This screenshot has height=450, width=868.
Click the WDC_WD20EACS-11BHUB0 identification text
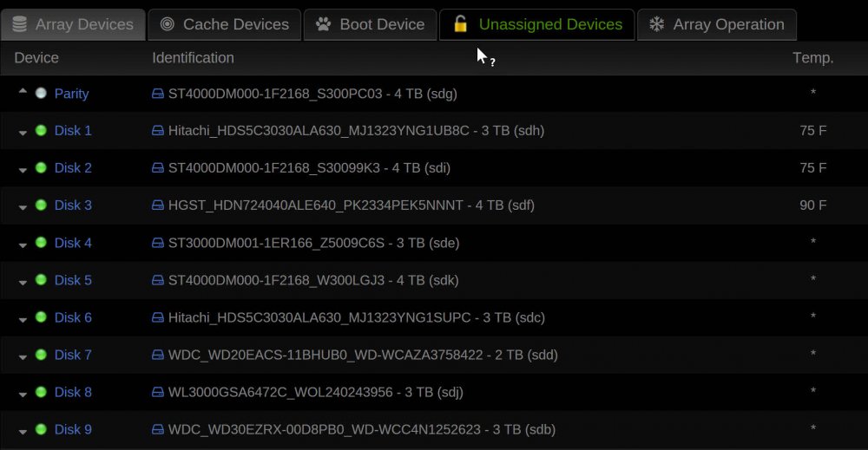click(x=363, y=355)
